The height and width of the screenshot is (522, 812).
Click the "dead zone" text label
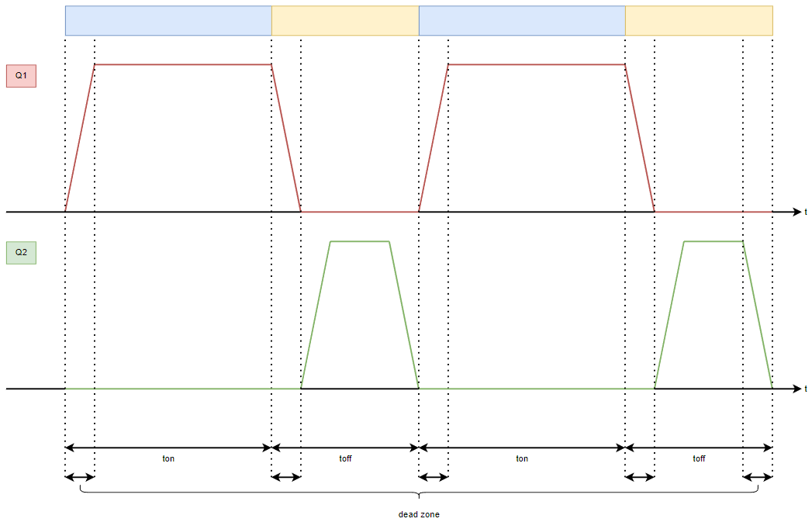[x=419, y=514]
